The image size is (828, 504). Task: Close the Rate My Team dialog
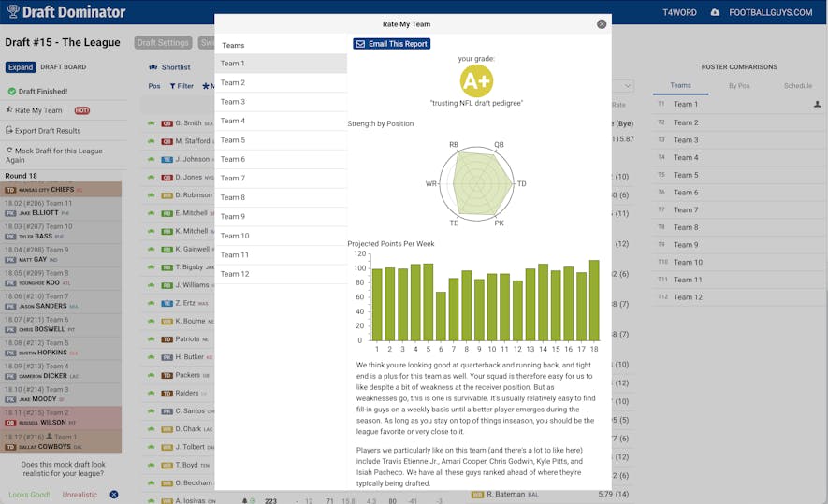[602, 24]
